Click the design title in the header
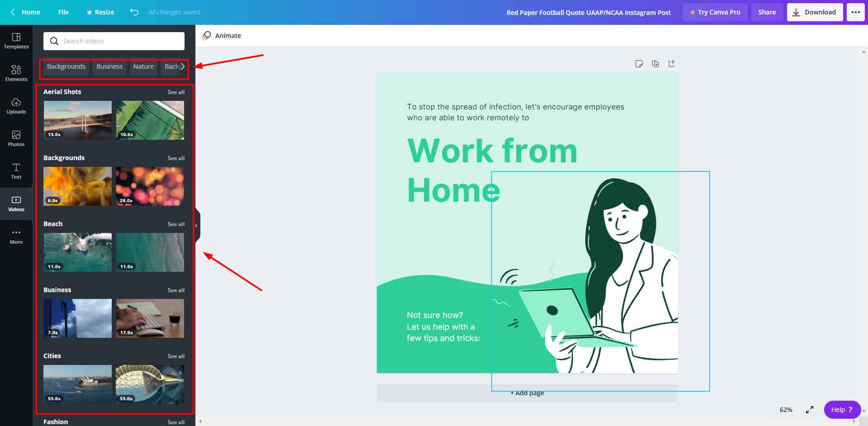Viewport: 868px width, 426px height. tap(588, 13)
